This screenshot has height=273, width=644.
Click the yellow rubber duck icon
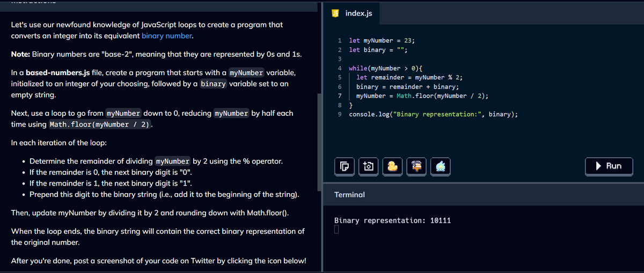point(393,166)
